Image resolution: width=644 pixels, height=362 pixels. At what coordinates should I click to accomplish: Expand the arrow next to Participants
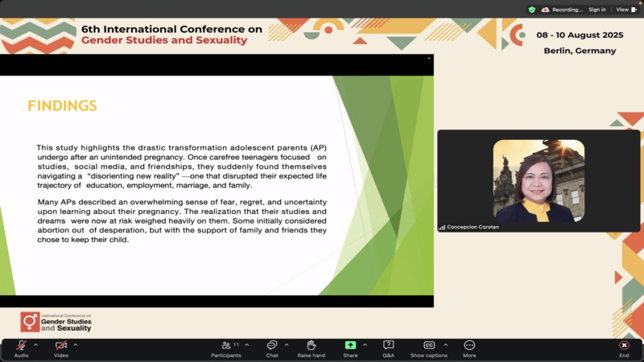pyautogui.click(x=247, y=344)
